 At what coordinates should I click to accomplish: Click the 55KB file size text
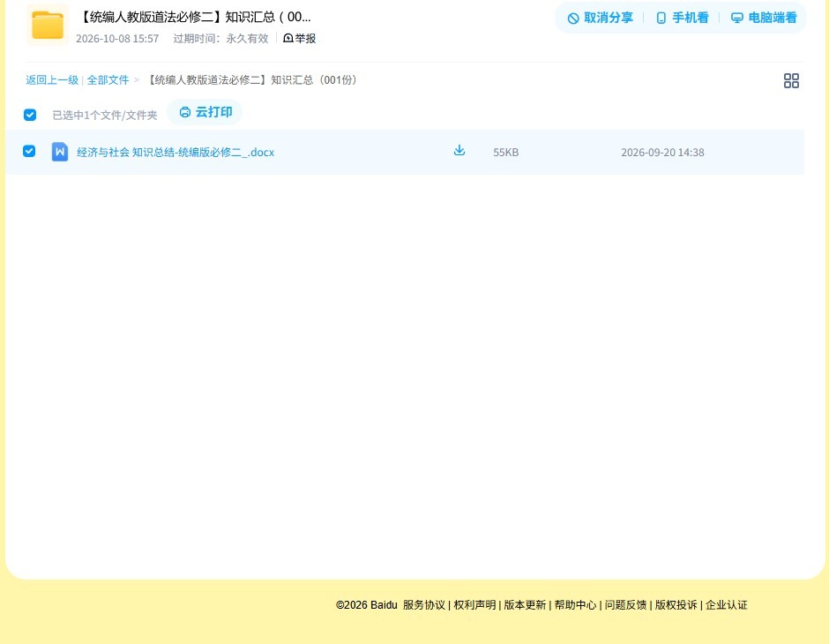click(506, 153)
